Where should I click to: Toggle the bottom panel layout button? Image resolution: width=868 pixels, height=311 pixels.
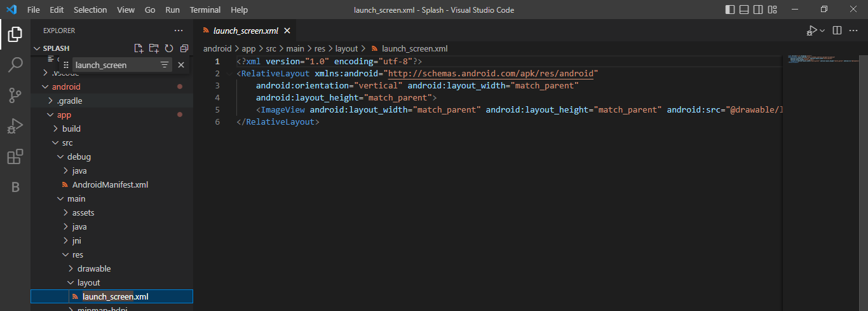click(745, 10)
